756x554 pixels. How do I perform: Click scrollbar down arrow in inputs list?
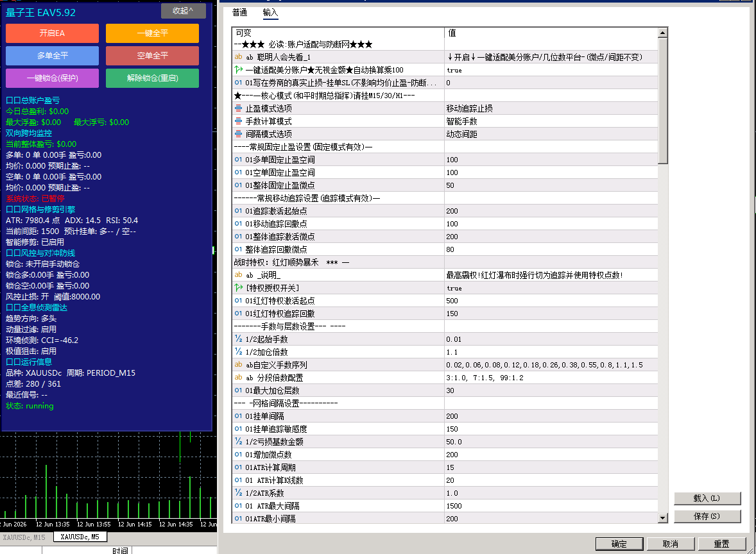[x=663, y=518]
